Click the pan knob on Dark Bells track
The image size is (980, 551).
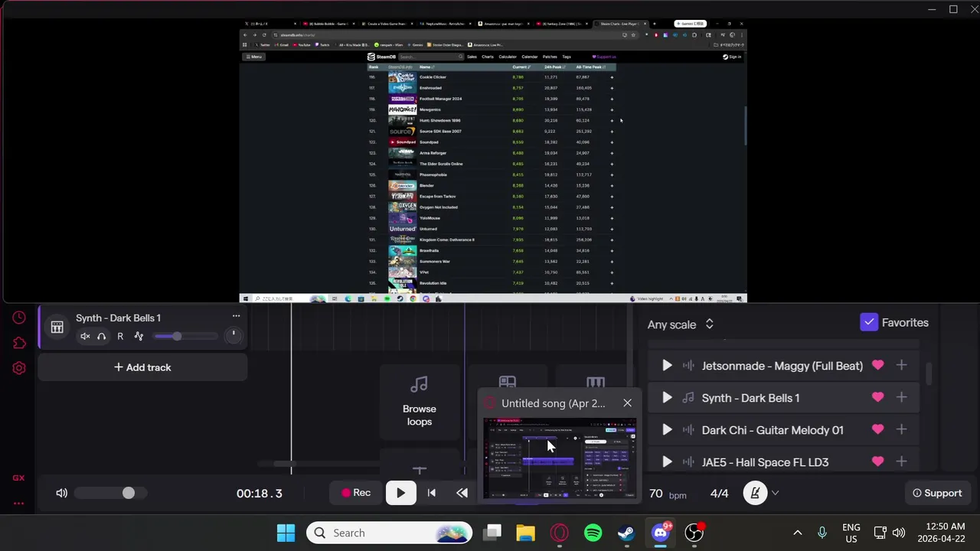[x=234, y=335]
